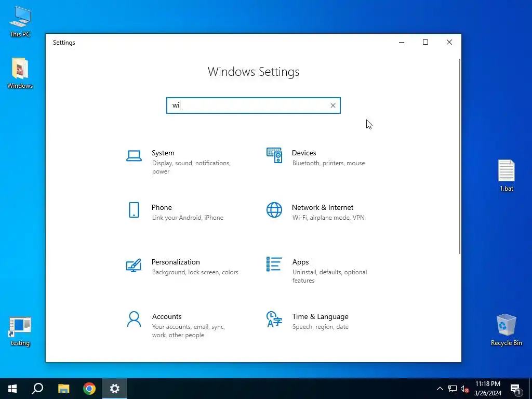Click 'Link your Android, iPhone' description
Screen dimensions: 532x399
coord(188,218)
